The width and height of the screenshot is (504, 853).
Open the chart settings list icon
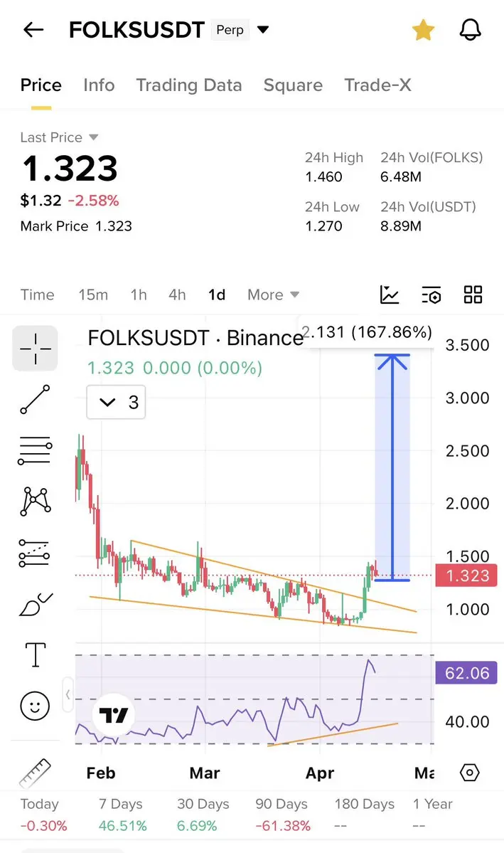(x=431, y=295)
